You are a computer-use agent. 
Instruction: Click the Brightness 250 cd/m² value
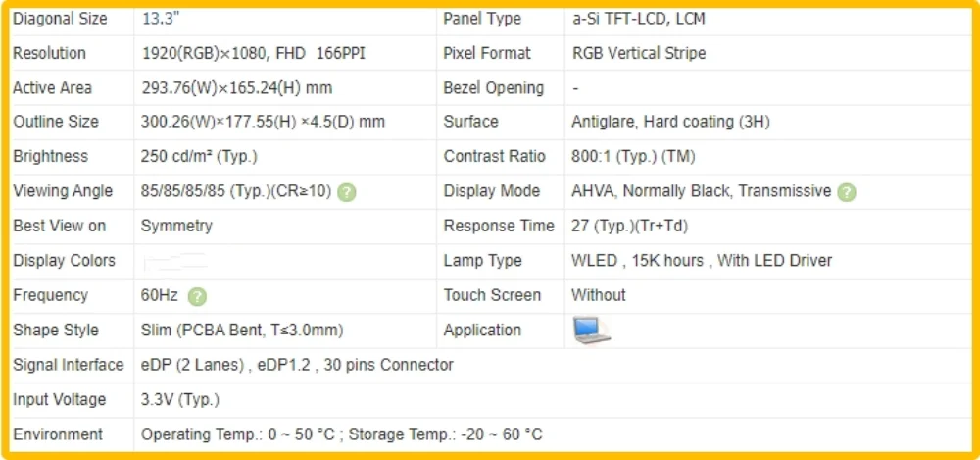[199, 157]
